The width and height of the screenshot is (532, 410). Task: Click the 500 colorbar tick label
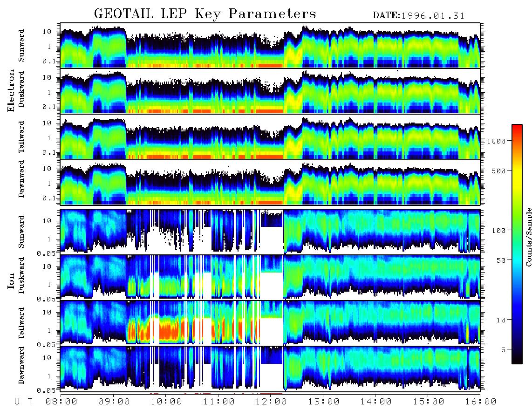pyautogui.click(x=499, y=171)
